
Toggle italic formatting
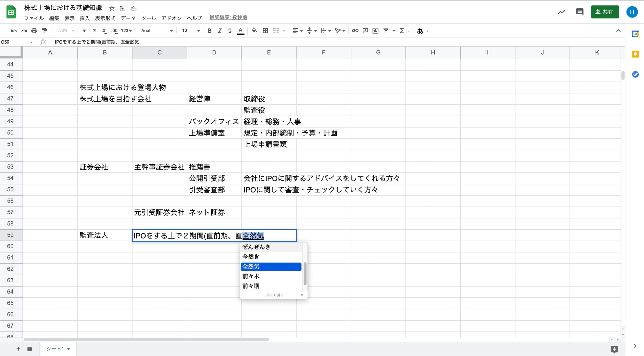click(x=220, y=31)
